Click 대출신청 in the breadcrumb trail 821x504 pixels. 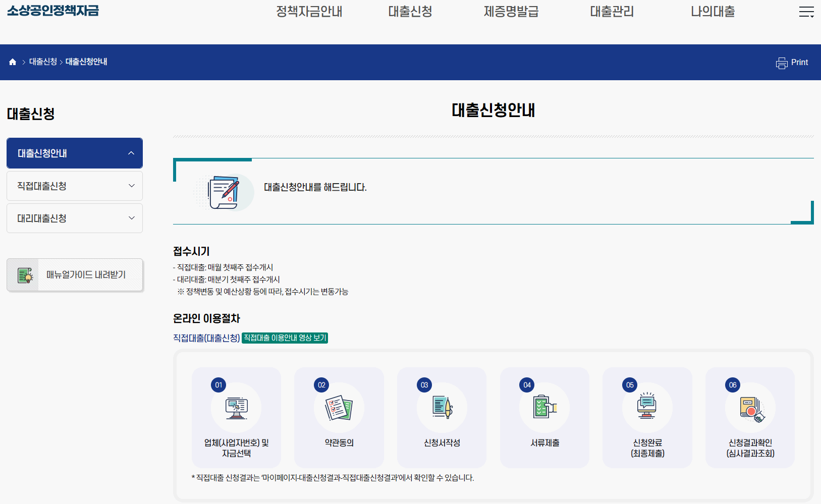point(42,61)
